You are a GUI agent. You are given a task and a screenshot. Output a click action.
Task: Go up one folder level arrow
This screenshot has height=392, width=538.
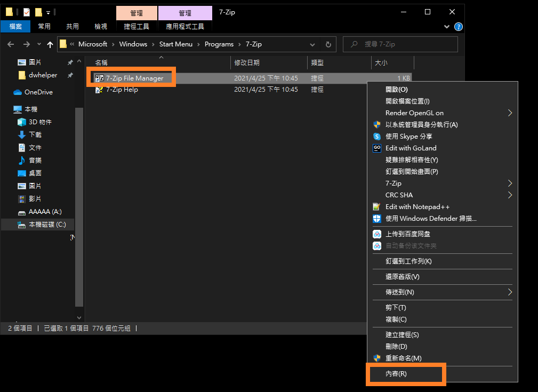tap(50, 44)
